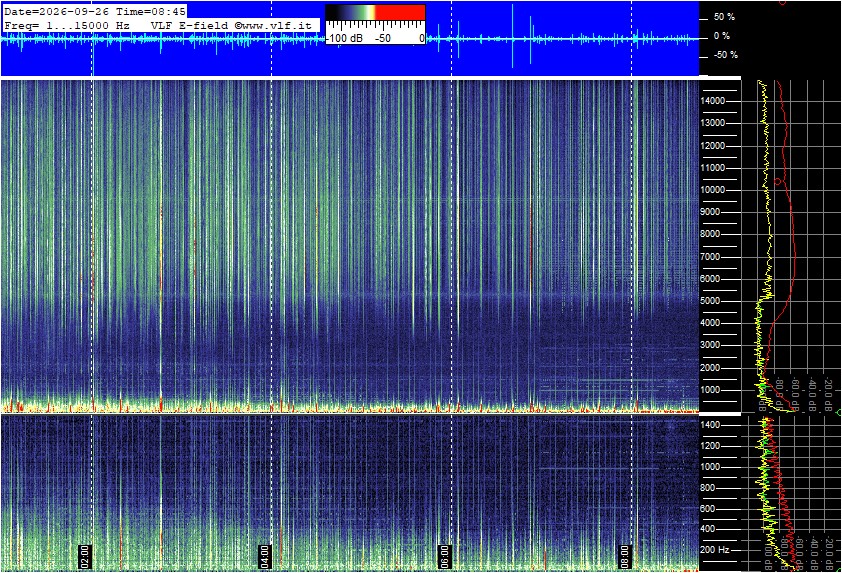Viewport: 842px width, 573px height.
Task: Click the red section of color scale
Action: [x=400, y=13]
